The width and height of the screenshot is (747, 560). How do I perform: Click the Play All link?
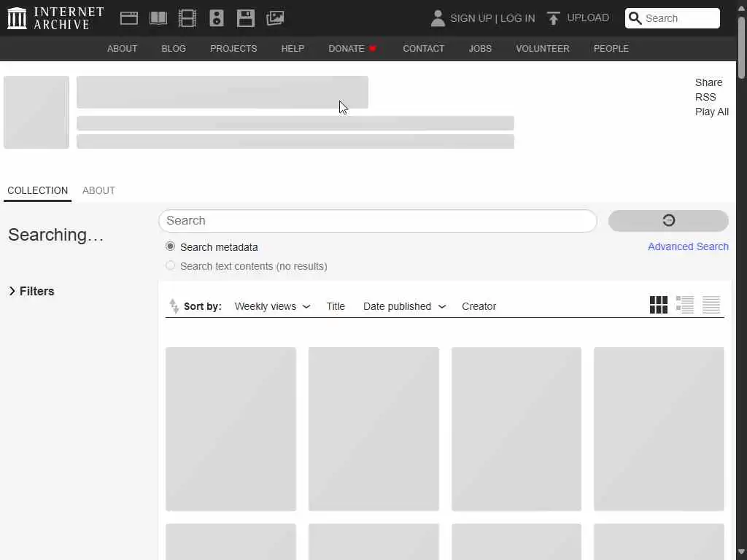712,112
